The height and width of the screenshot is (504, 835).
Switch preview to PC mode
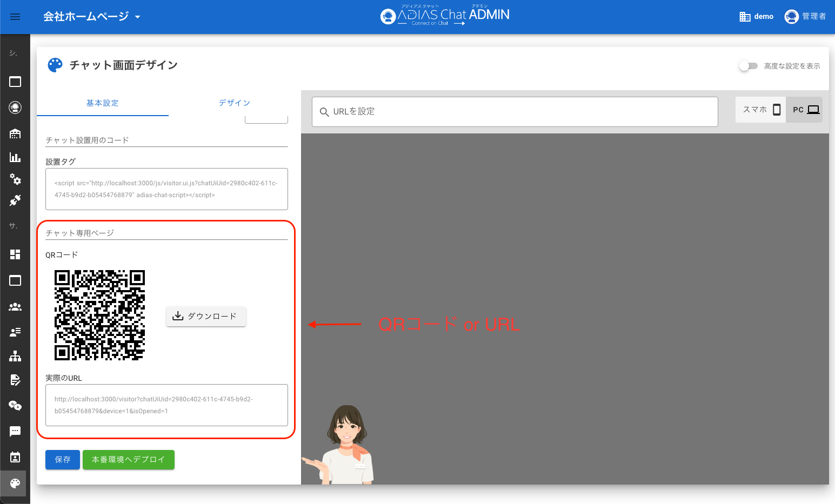click(805, 110)
